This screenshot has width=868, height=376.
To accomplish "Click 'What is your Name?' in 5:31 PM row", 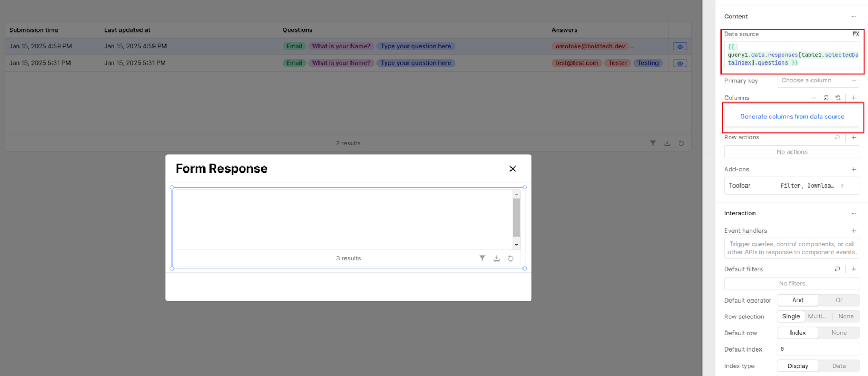I will pyautogui.click(x=341, y=63).
